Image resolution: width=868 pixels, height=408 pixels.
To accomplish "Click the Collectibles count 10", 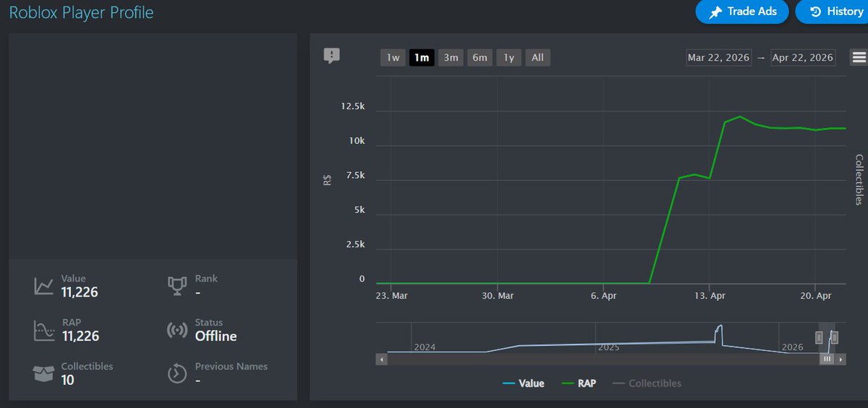I will coord(68,380).
